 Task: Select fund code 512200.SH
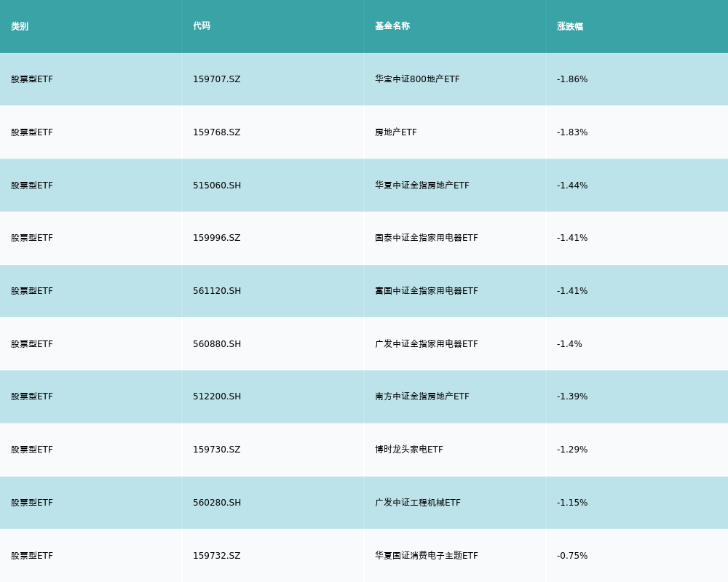coord(217,396)
